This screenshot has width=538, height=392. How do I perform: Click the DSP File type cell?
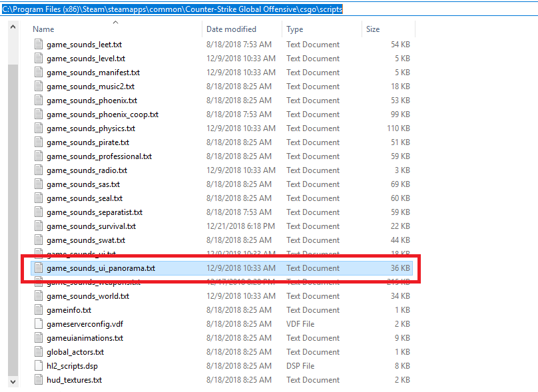point(300,366)
